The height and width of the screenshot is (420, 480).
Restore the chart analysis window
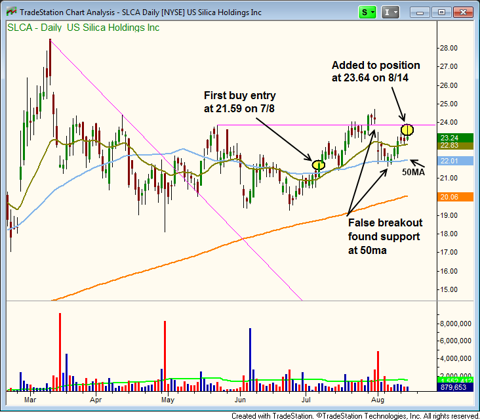coord(441,12)
